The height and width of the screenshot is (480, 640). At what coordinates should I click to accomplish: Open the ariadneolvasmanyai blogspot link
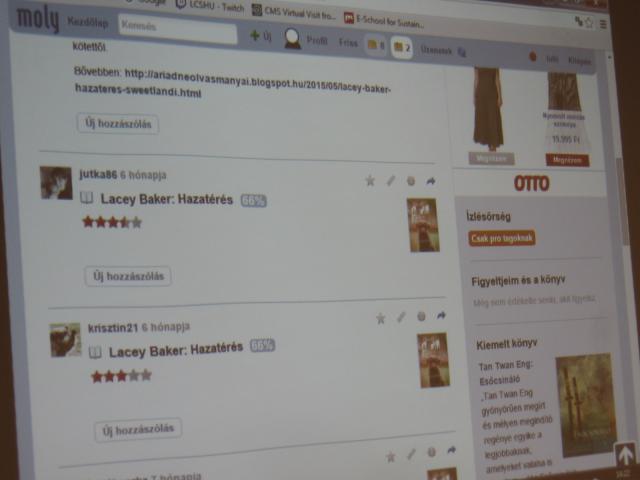click(x=233, y=83)
